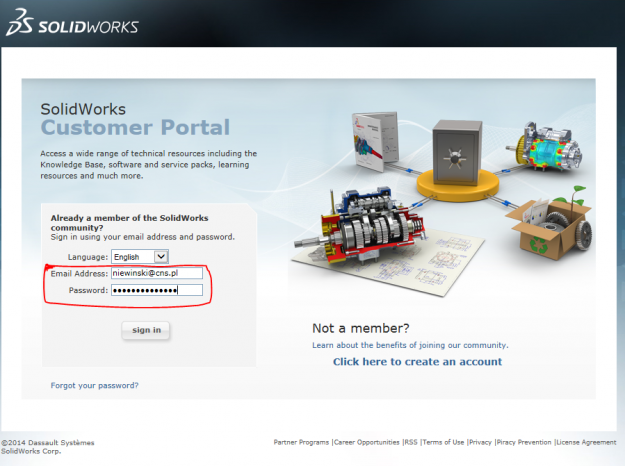Open the RSS footer link
Viewport: 625px width, 466px height.
point(411,442)
